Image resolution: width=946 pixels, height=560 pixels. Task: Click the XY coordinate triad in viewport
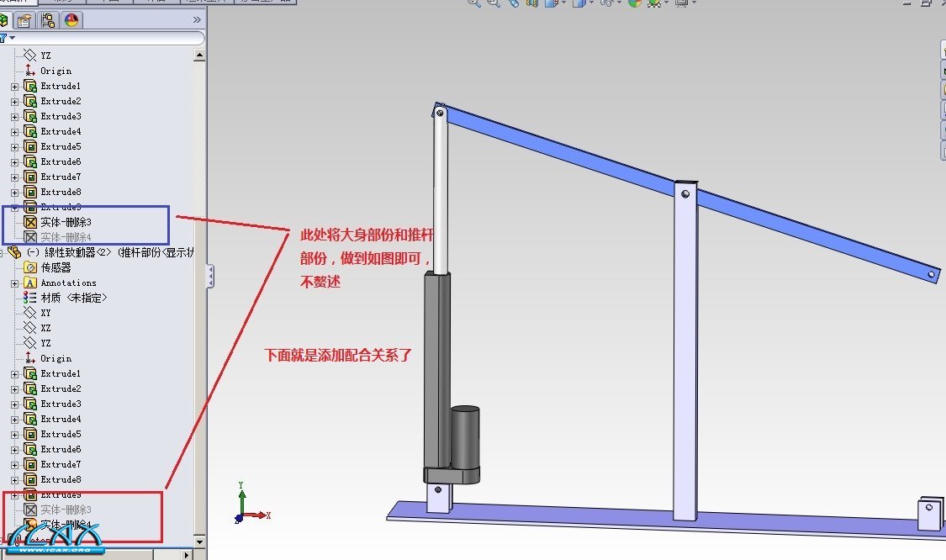coord(251,504)
